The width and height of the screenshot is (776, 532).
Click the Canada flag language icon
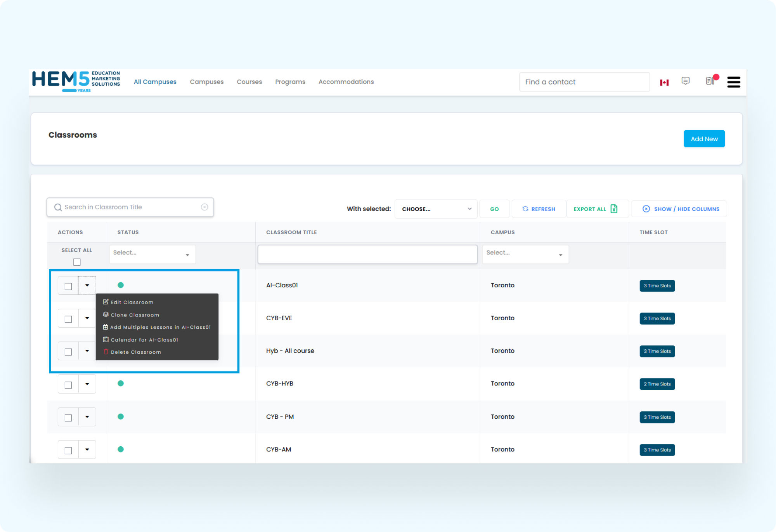click(x=664, y=82)
